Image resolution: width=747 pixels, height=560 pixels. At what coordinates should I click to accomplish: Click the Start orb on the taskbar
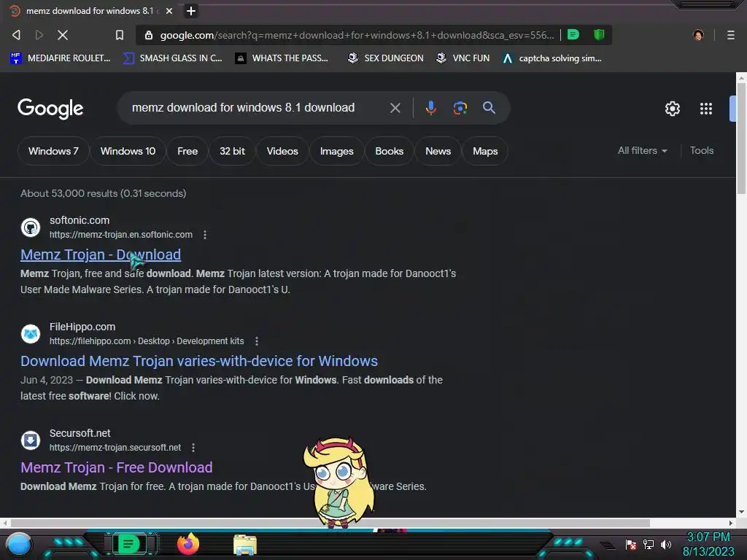click(x=19, y=544)
